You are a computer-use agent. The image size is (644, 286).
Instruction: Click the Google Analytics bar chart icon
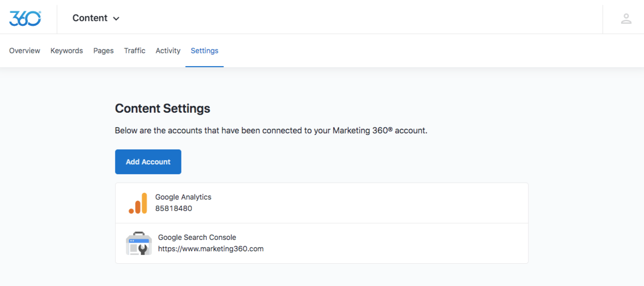click(138, 203)
